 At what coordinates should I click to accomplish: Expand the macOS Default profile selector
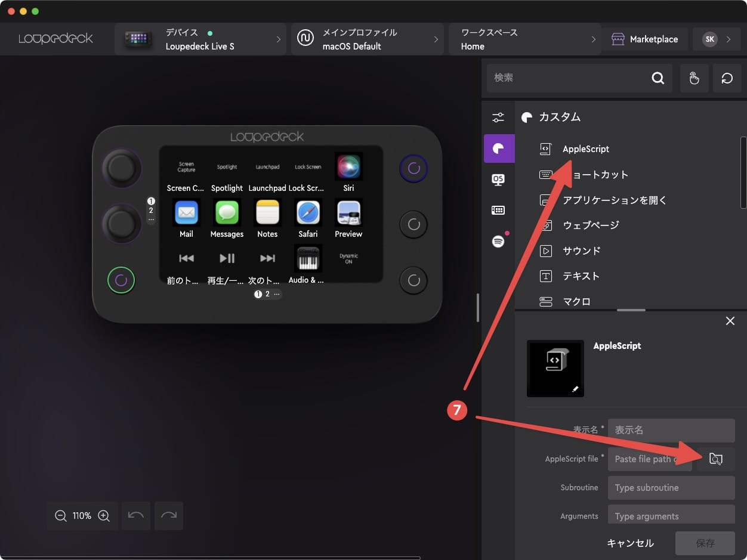coord(368,38)
